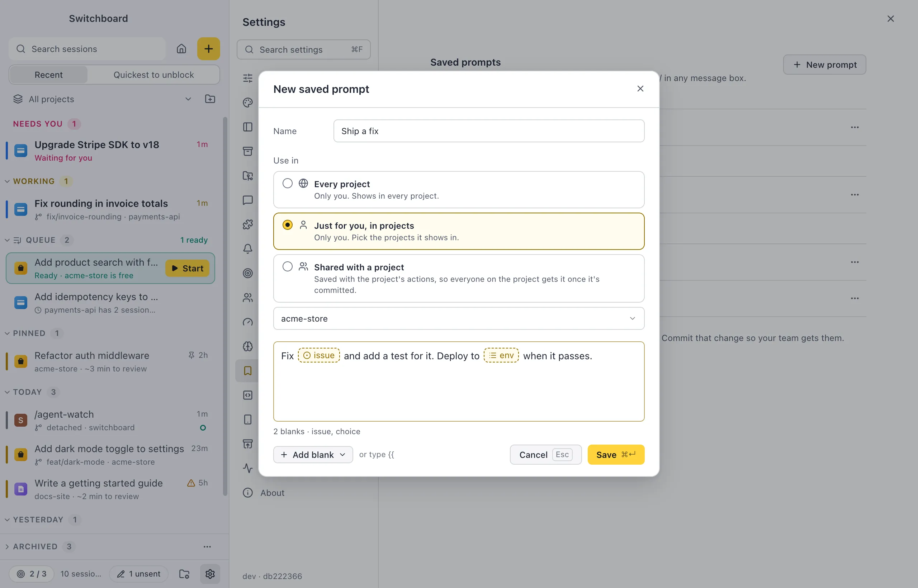
Task: Open Upgrade Stripe SDK to v18 session
Action: [111, 151]
